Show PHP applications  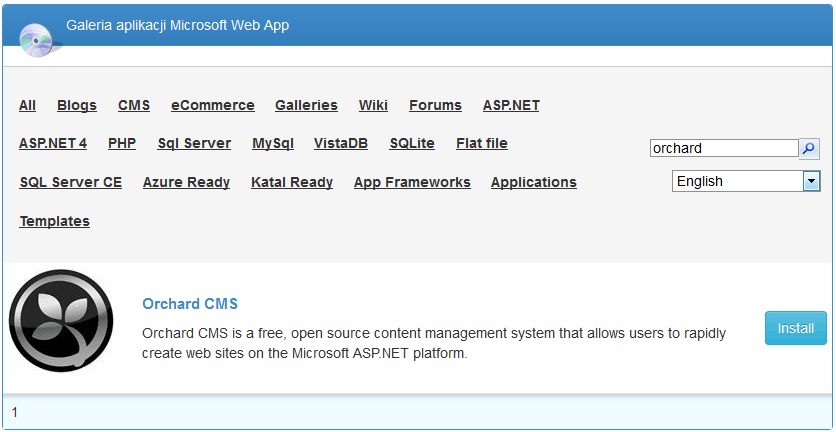122,143
